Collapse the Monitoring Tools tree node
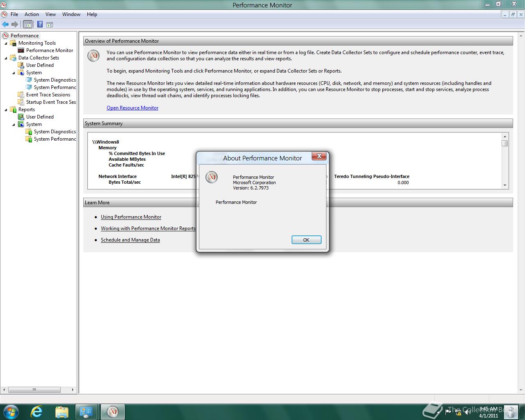Viewport: 525px width, 420px height. [x=6, y=43]
